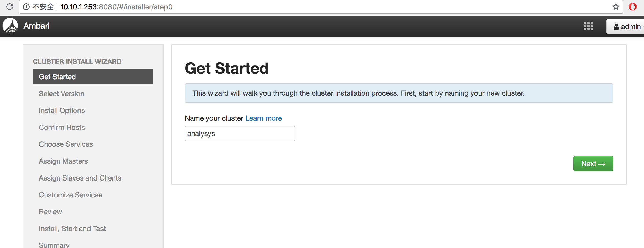The width and height of the screenshot is (644, 248).
Task: Click the browser reload icon
Action: [10, 7]
